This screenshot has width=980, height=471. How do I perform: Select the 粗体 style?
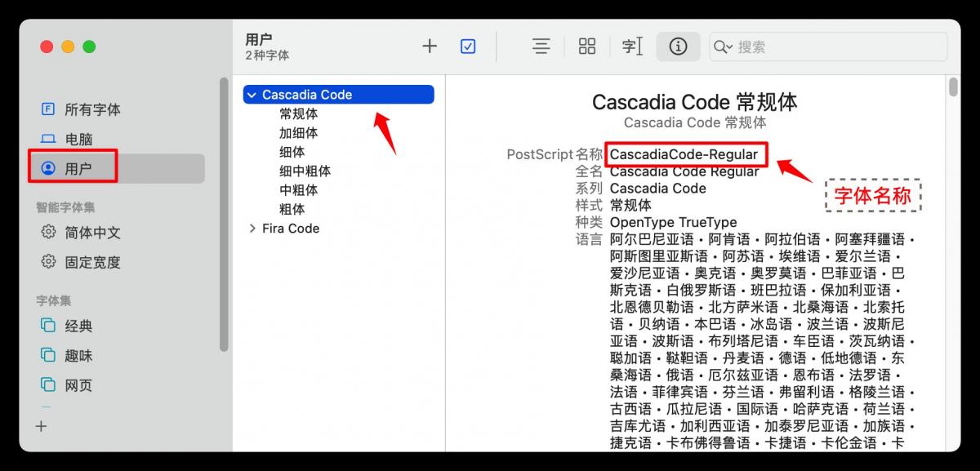click(x=292, y=209)
